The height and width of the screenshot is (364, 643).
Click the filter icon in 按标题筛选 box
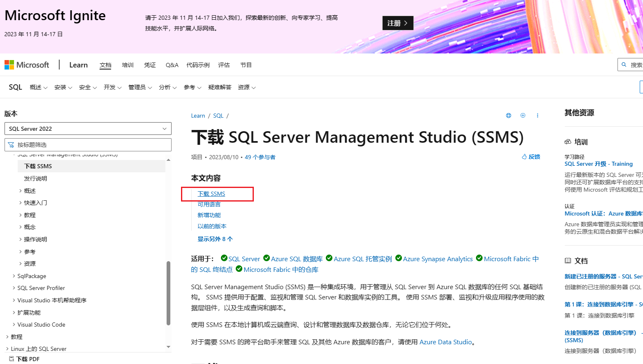coord(11,145)
